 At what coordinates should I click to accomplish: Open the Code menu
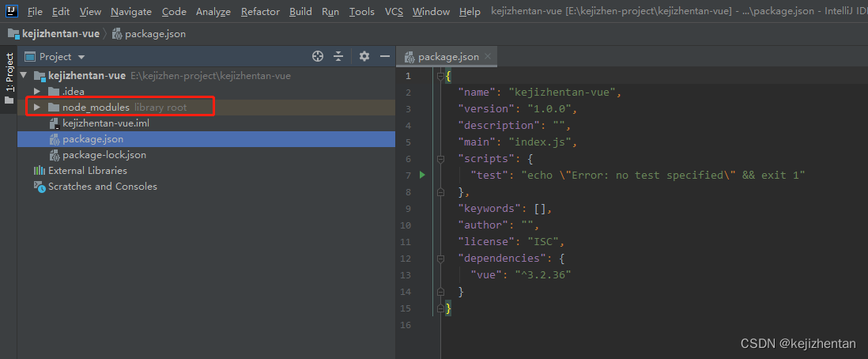pyautogui.click(x=174, y=11)
